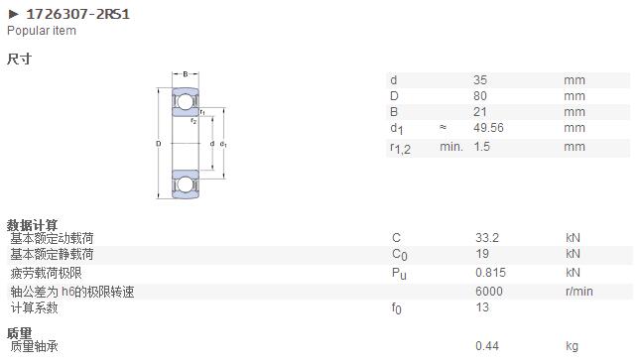This screenshot has height=364, width=641.
Task: Collapse the 1726307-2RS1 triangle arrow
Action: pyautogui.click(x=14, y=14)
